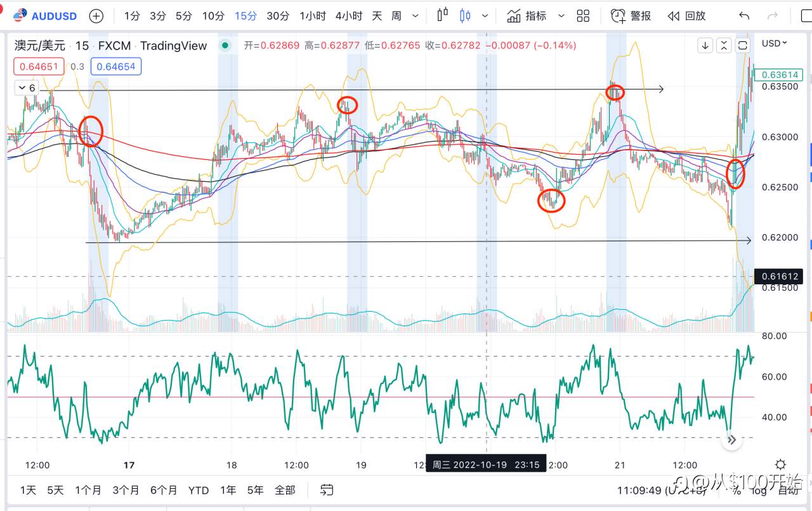Set date range to 6个月

(164, 490)
